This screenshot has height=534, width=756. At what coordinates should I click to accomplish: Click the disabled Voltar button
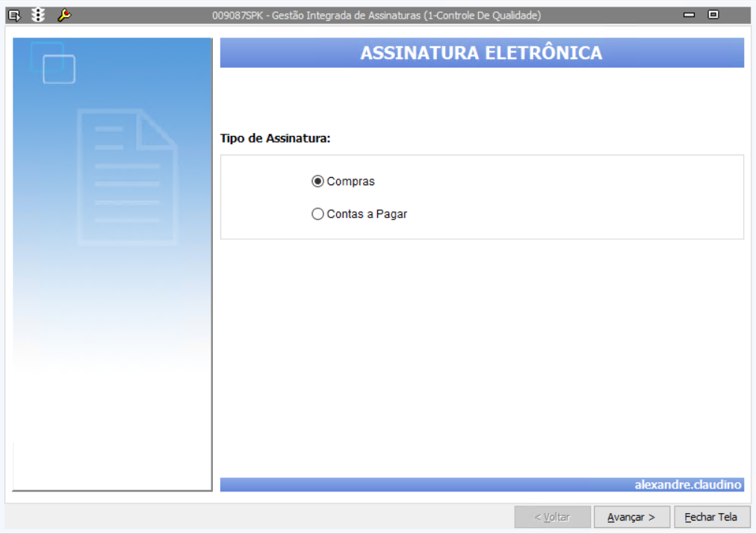pos(553,517)
